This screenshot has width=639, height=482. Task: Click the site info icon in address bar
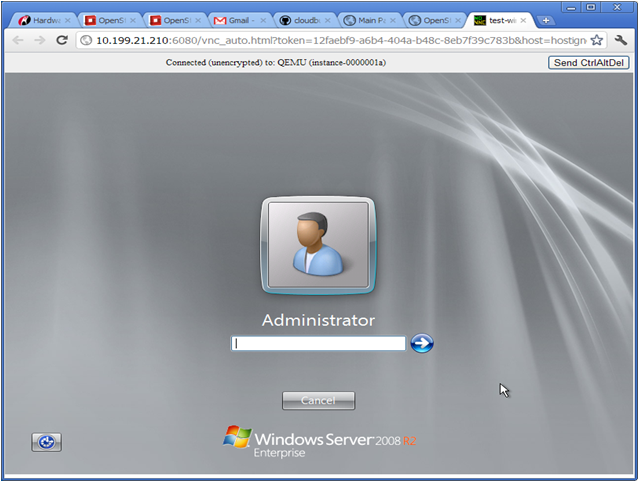(x=86, y=40)
